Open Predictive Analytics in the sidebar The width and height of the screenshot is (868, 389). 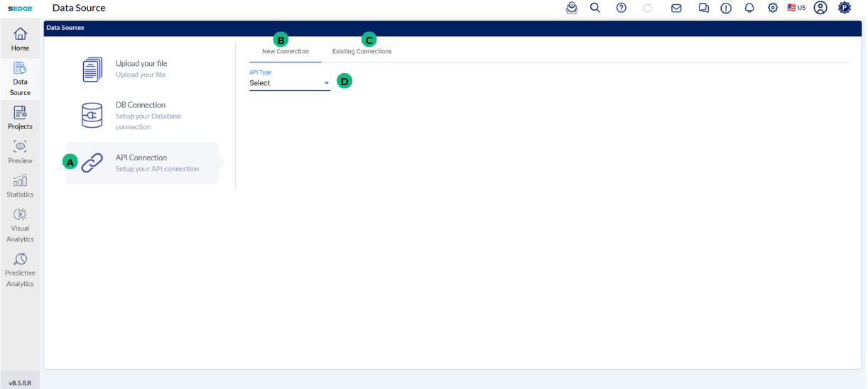20,269
